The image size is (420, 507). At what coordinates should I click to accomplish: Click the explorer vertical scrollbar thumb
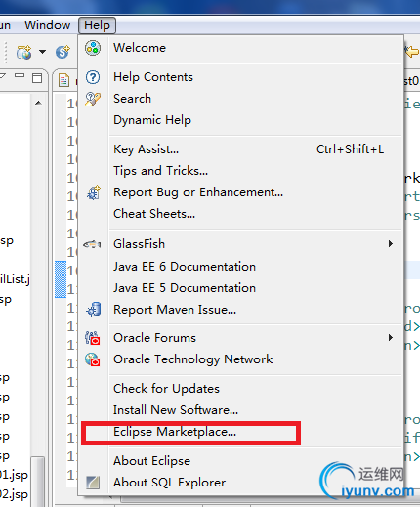[37, 481]
